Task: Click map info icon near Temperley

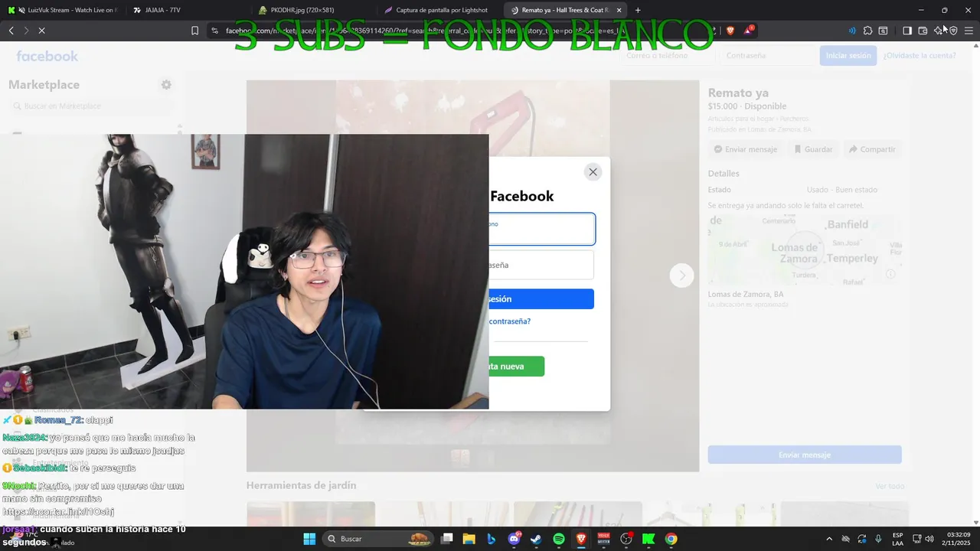Action: click(x=890, y=274)
